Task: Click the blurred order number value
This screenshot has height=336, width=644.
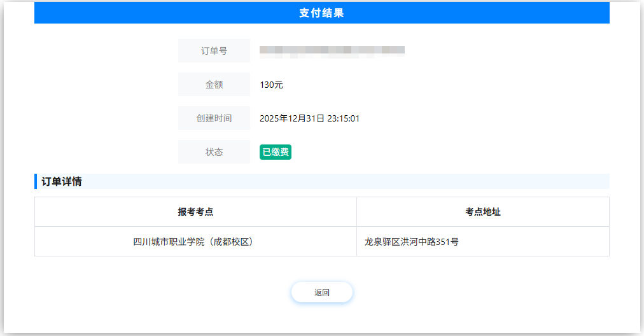Action: click(x=332, y=50)
